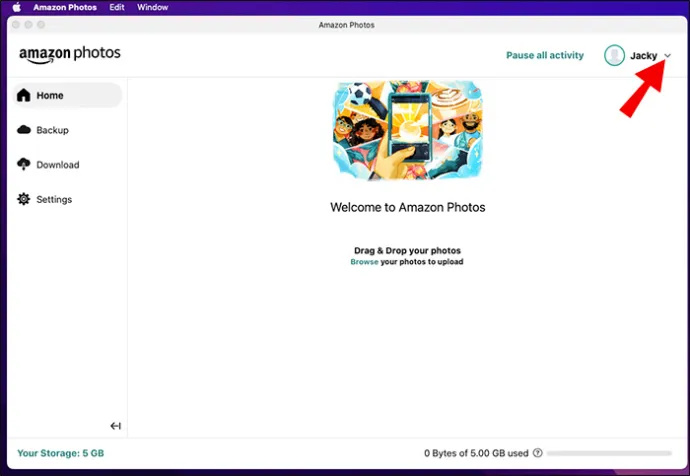Click the Download cloud arrow icon
This screenshot has width=690, height=476.
click(x=23, y=164)
